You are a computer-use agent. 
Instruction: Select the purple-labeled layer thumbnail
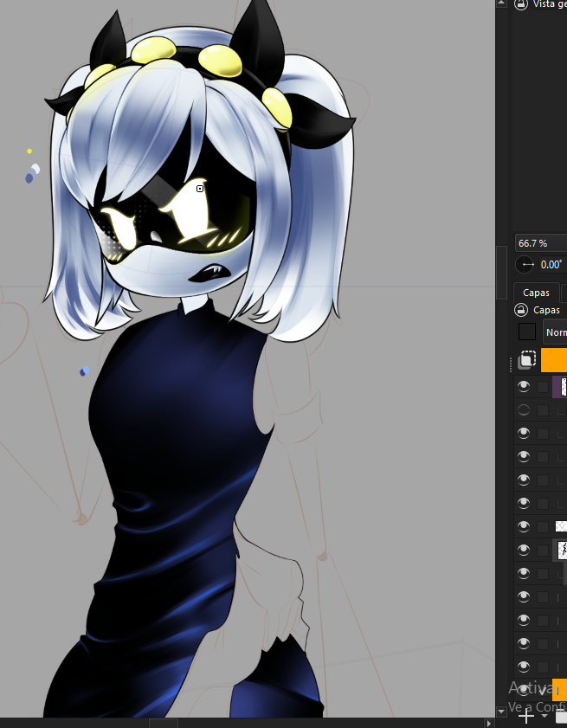[x=564, y=387]
